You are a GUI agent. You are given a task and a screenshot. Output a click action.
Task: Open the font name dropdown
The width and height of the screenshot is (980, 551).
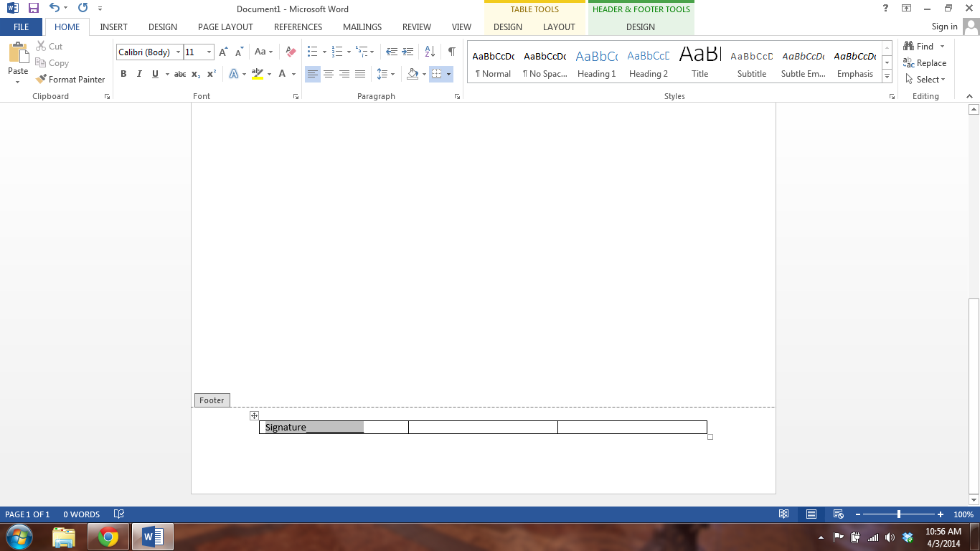click(x=178, y=52)
